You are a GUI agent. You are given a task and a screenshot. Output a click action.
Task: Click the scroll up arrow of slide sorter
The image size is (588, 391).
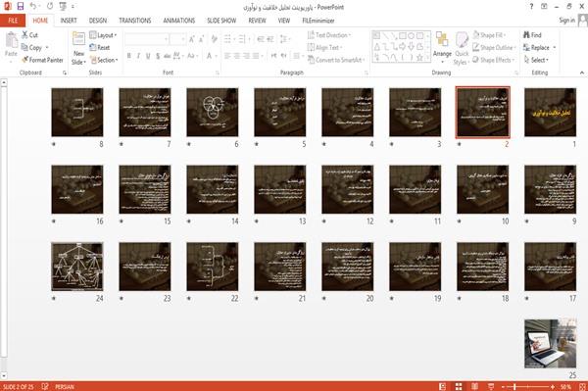[4, 83]
